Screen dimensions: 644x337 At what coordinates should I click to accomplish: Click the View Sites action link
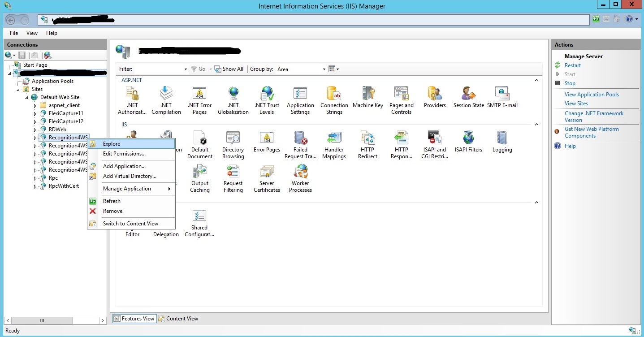click(x=576, y=104)
